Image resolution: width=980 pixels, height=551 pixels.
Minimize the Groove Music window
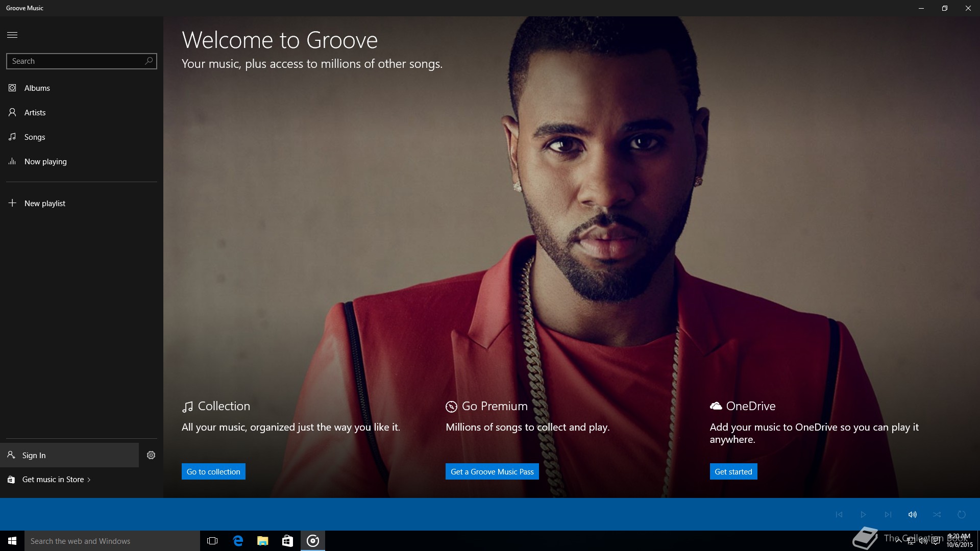coord(921,8)
